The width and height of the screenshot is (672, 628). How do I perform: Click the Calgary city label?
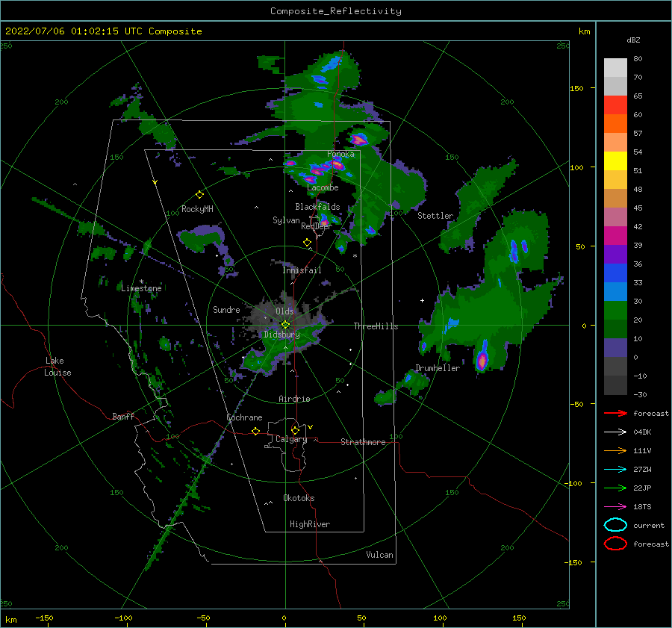click(291, 439)
